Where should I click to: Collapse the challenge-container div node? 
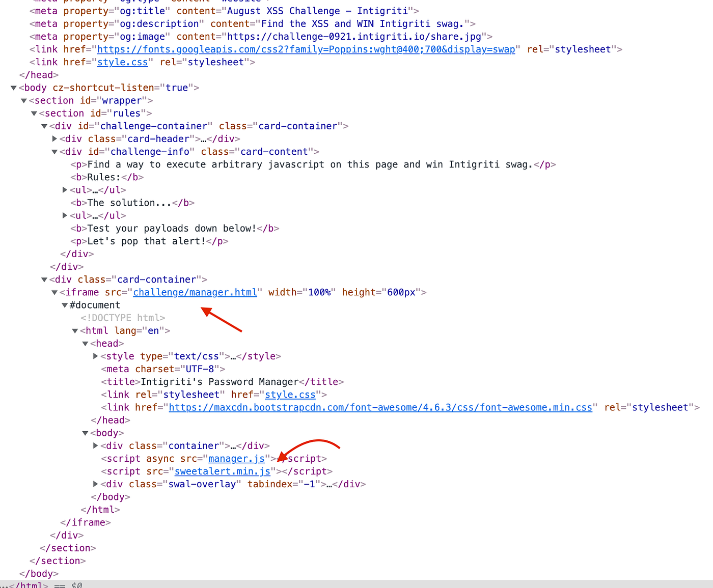point(44,126)
